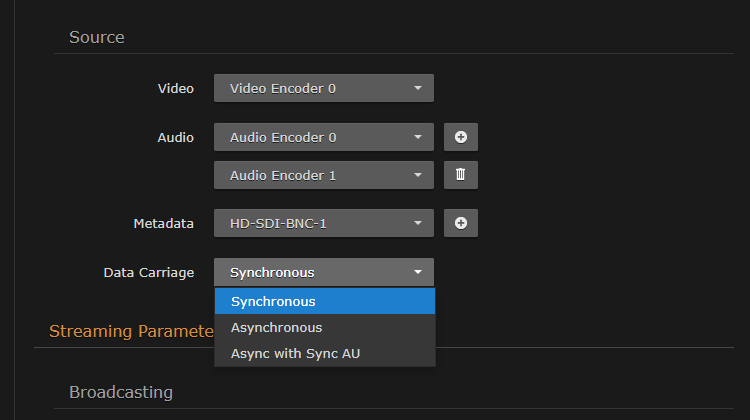This screenshot has height=420, width=750.
Task: Add a metadata source with plus icon
Action: click(x=460, y=223)
